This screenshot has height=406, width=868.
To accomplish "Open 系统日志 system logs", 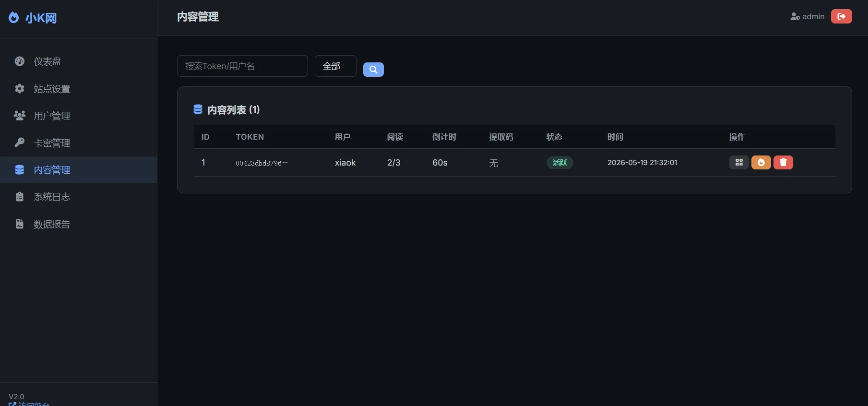I will [78, 197].
